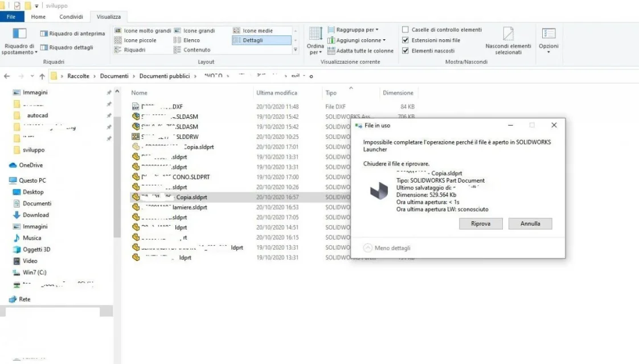Open Desktop under Questo PC
Screen dimensions: 639x364
coord(33,192)
